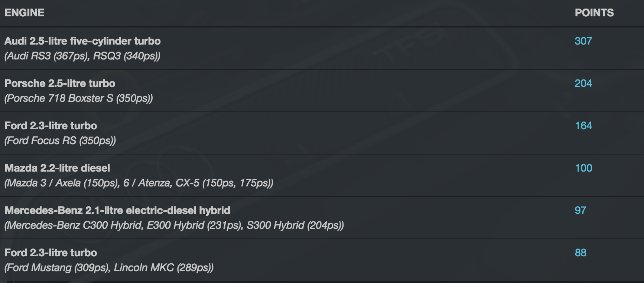Click the 204 points value
Image resolution: width=644 pixels, height=283 pixels.
coord(583,83)
